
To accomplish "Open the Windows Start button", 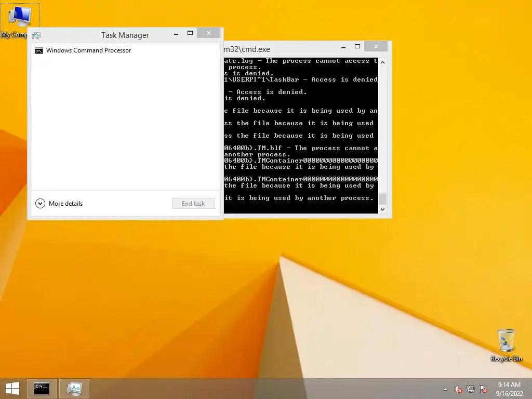I will [12, 389].
